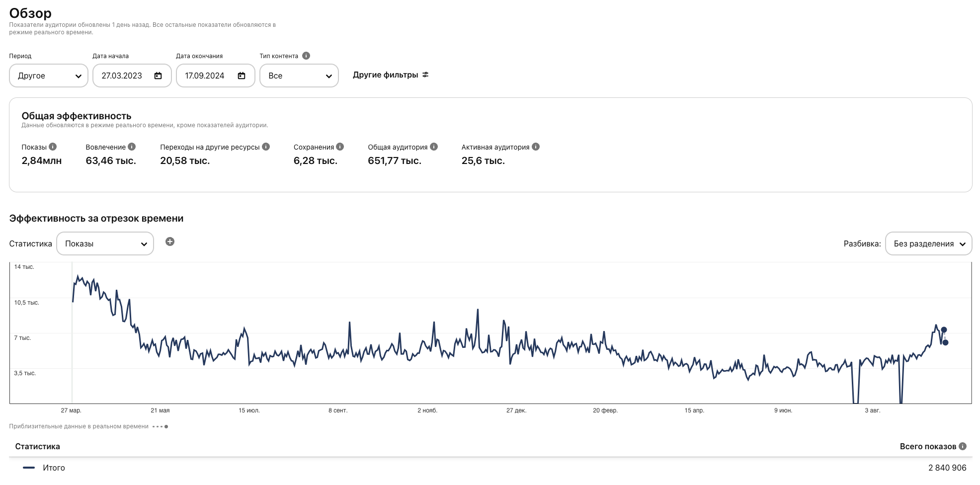The height and width of the screenshot is (485, 980).
Task: Click Эффективность за отрезок времени heading
Action: 96,218
